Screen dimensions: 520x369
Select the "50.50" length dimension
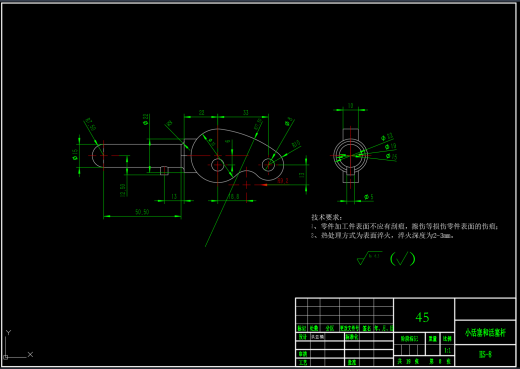tap(142, 212)
